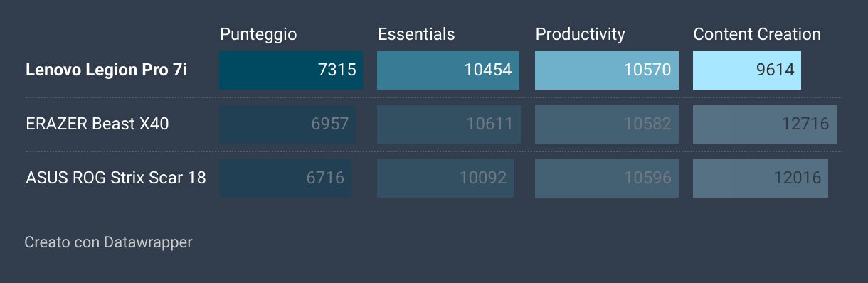Image resolution: width=868 pixels, height=283 pixels.
Task: Click the ASUS ROG Strix Scar 18 label
Action: click(116, 178)
